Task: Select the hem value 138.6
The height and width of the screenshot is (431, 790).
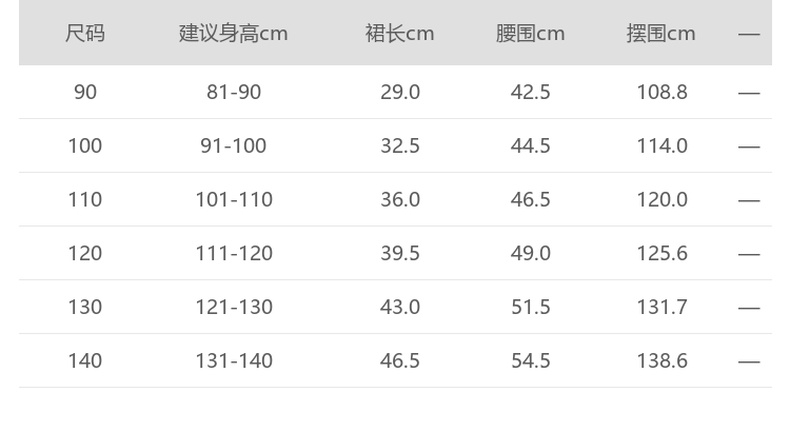Action: 662,361
